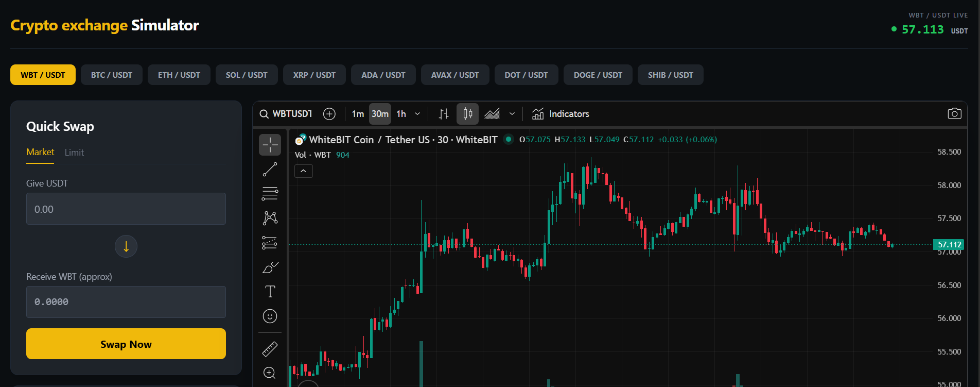This screenshot has height=387, width=980.
Task: Choose the SHIB / USDT pair
Action: pyautogui.click(x=671, y=75)
